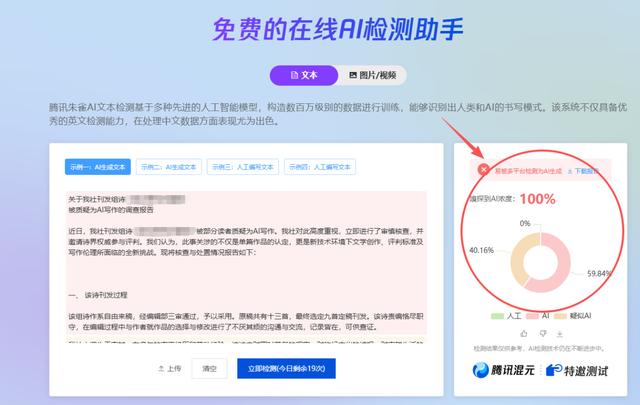The width and height of the screenshot is (640, 405).
Task: Click the 特邀测试 hand icon
Action: [x=554, y=370]
